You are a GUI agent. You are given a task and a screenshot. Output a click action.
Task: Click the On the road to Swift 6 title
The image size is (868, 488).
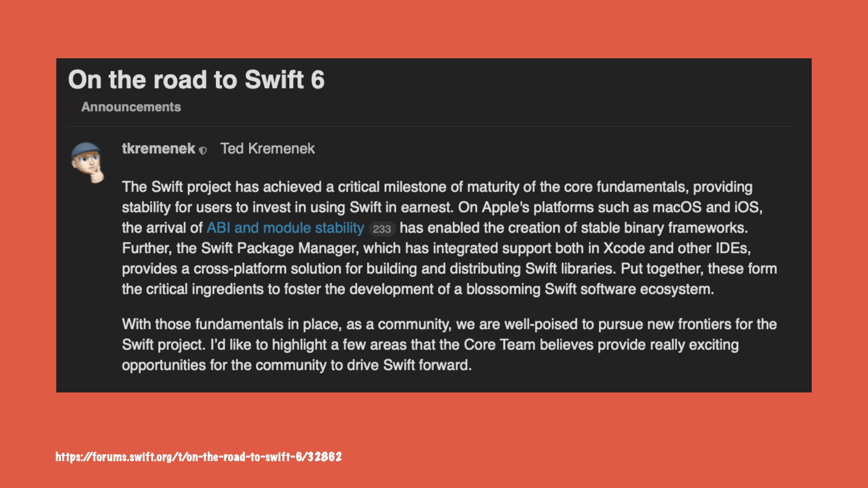click(196, 80)
